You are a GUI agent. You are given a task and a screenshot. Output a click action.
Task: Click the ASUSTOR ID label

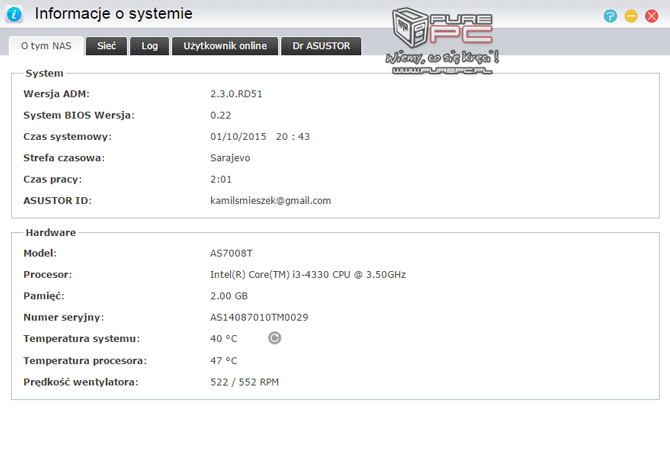(57, 201)
